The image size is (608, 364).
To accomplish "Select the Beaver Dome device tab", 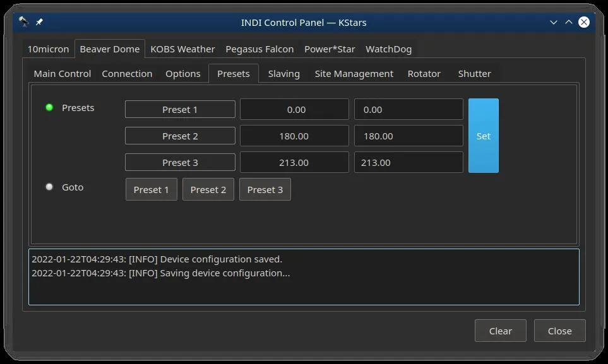I will pos(110,49).
